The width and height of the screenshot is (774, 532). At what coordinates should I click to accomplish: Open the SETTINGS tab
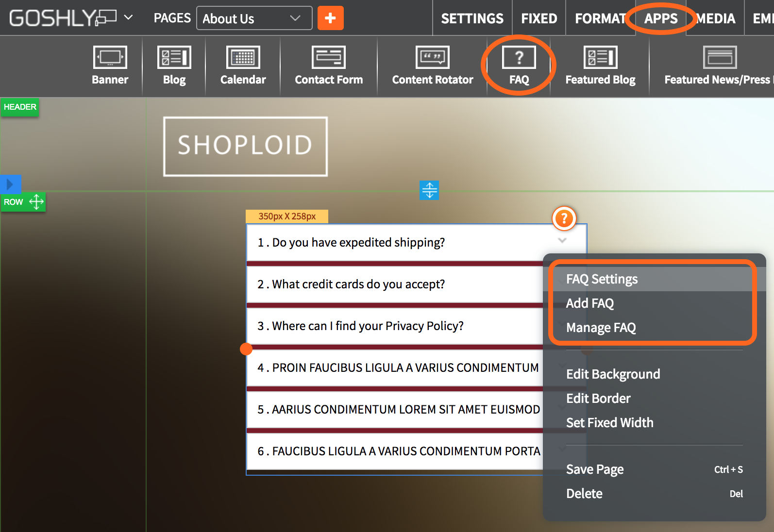[472, 18]
